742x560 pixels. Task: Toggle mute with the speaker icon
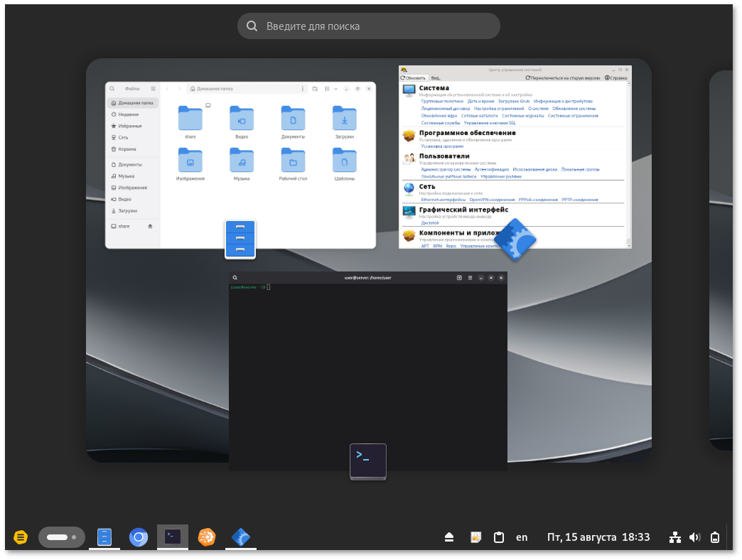[x=695, y=537]
